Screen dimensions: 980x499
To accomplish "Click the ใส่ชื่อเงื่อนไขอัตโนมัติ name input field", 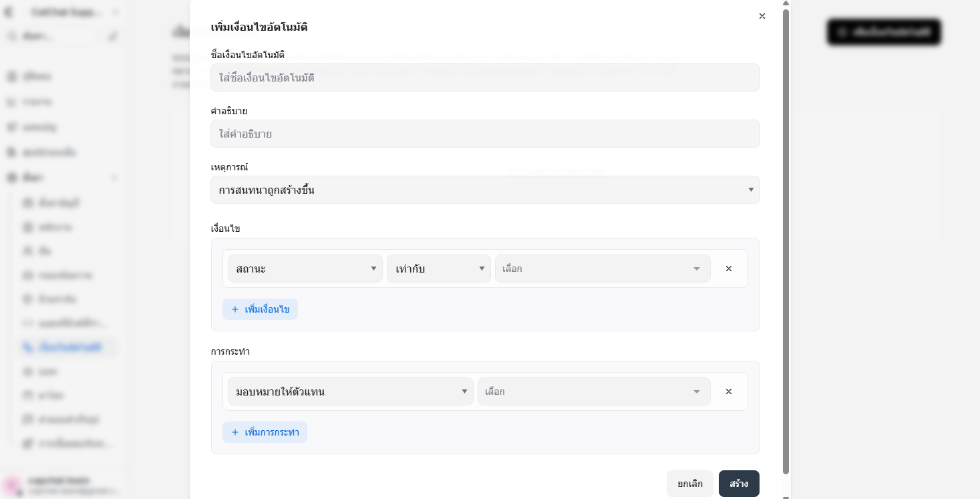I will point(485,77).
